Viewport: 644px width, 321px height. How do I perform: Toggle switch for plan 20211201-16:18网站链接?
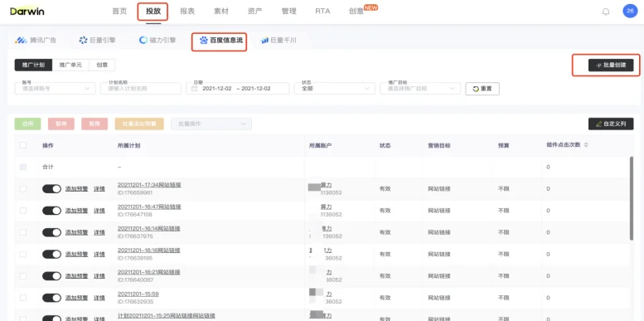click(x=51, y=254)
